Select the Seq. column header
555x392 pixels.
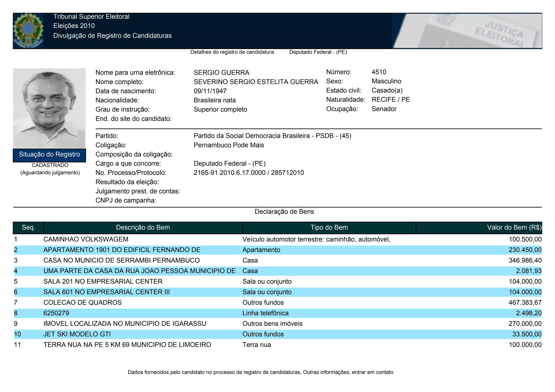(x=28, y=228)
